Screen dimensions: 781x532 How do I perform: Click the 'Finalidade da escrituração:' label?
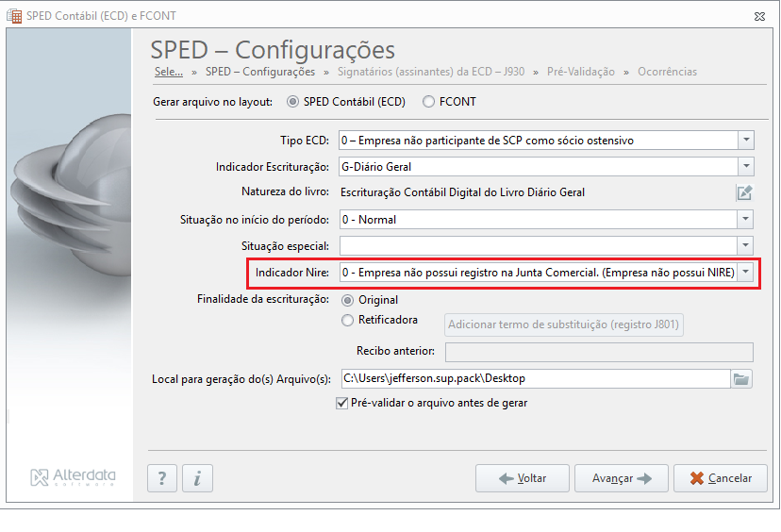click(x=263, y=299)
